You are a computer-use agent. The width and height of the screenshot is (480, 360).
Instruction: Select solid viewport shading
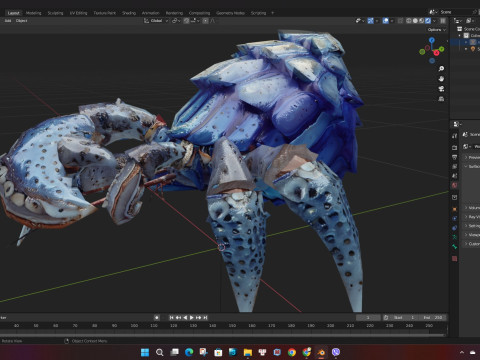click(x=415, y=21)
